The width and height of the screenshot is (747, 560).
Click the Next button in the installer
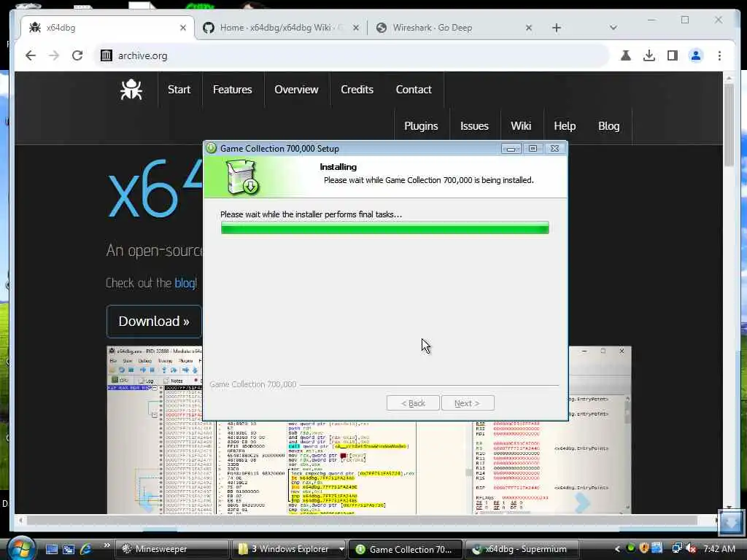pyautogui.click(x=468, y=402)
